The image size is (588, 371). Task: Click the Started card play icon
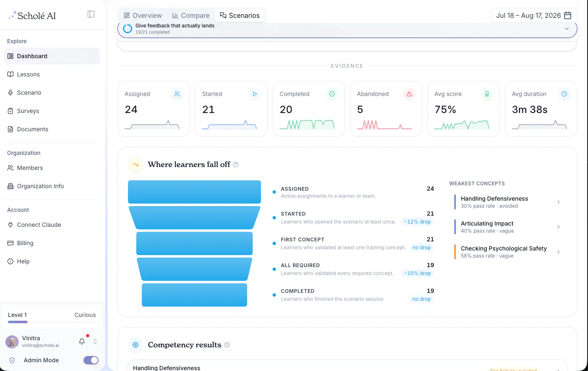coord(255,94)
